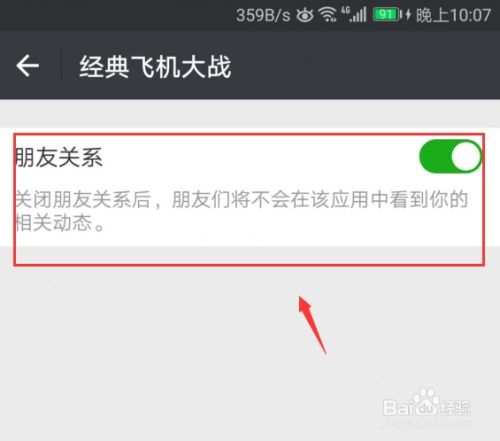Tap the 经典飞机大战 page title

pos(155,67)
